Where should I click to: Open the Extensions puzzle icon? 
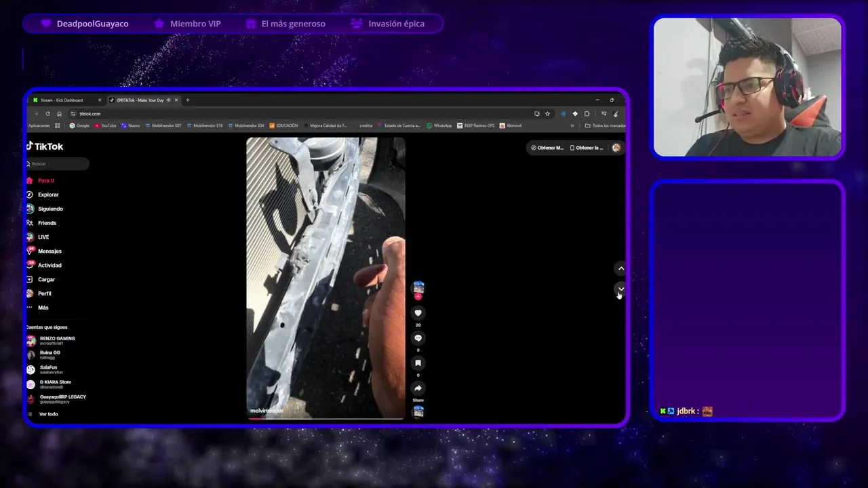click(x=587, y=114)
